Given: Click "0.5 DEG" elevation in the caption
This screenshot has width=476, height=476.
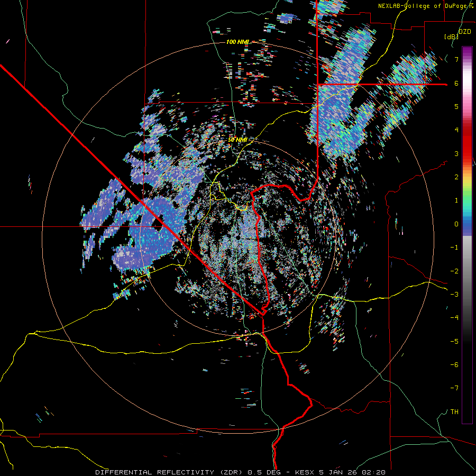Looking at the screenshot, I should [265, 472].
